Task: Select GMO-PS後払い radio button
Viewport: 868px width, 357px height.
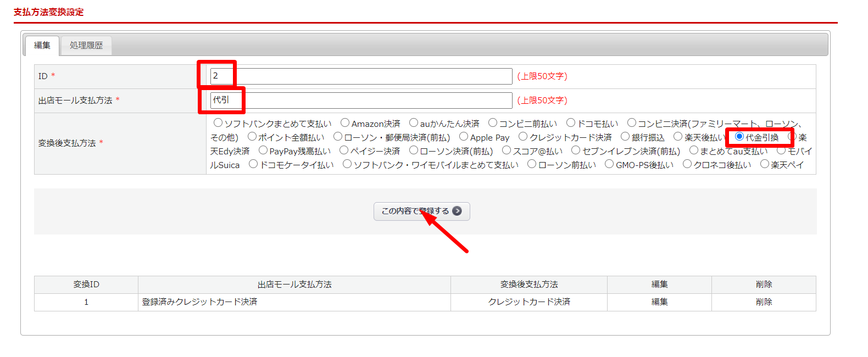Action: pyautogui.click(x=609, y=164)
